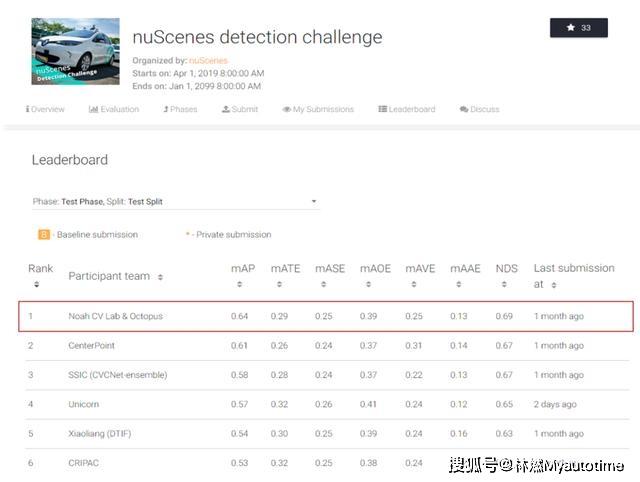The width and height of the screenshot is (640, 482).
Task: Sort the NDS column using arrows
Action: click(x=504, y=284)
